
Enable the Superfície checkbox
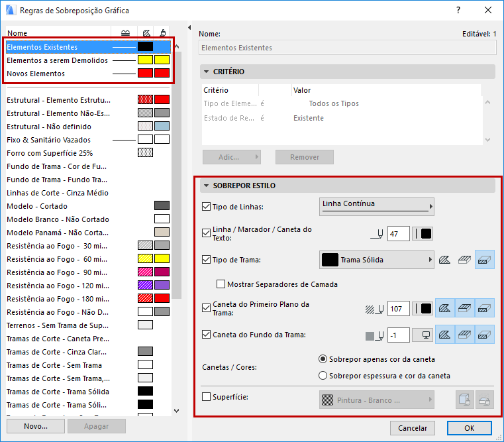pos(206,396)
